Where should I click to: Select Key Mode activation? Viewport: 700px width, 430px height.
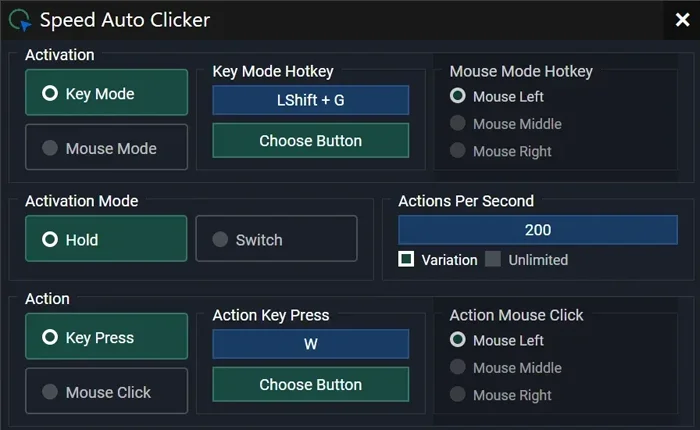pyautogui.click(x=106, y=93)
